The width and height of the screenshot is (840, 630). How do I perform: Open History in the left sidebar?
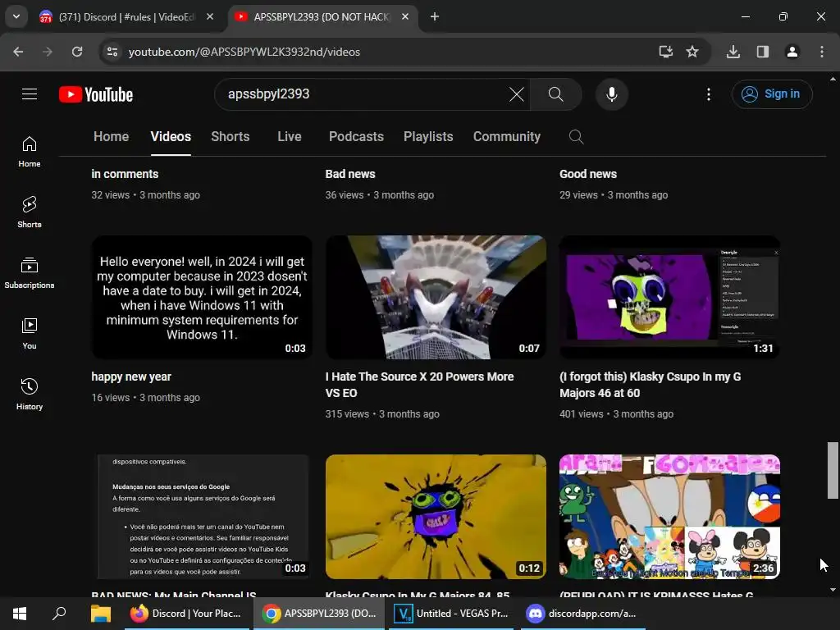(30, 394)
